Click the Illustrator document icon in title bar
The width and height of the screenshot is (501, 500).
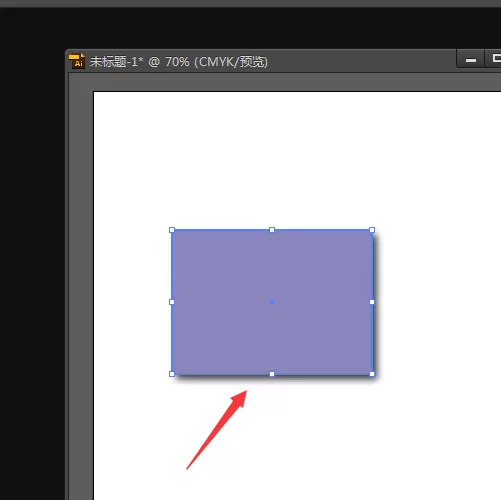77,61
